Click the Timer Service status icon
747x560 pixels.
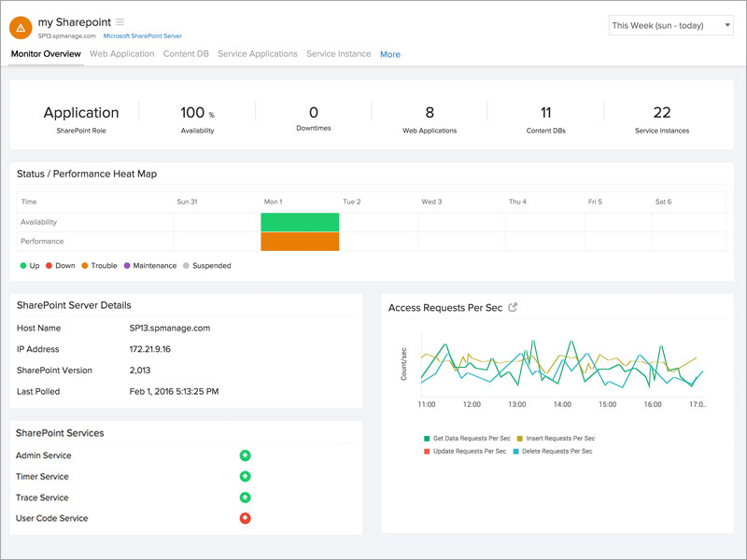tap(245, 476)
